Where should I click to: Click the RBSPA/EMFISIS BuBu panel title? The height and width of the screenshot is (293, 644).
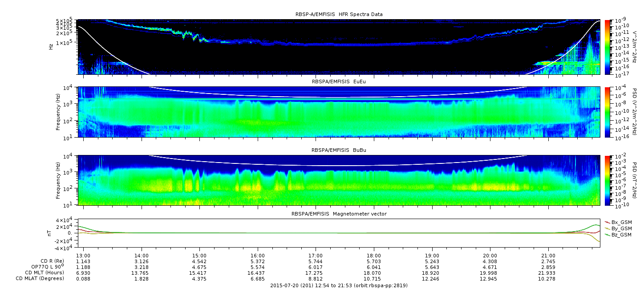click(x=339, y=150)
